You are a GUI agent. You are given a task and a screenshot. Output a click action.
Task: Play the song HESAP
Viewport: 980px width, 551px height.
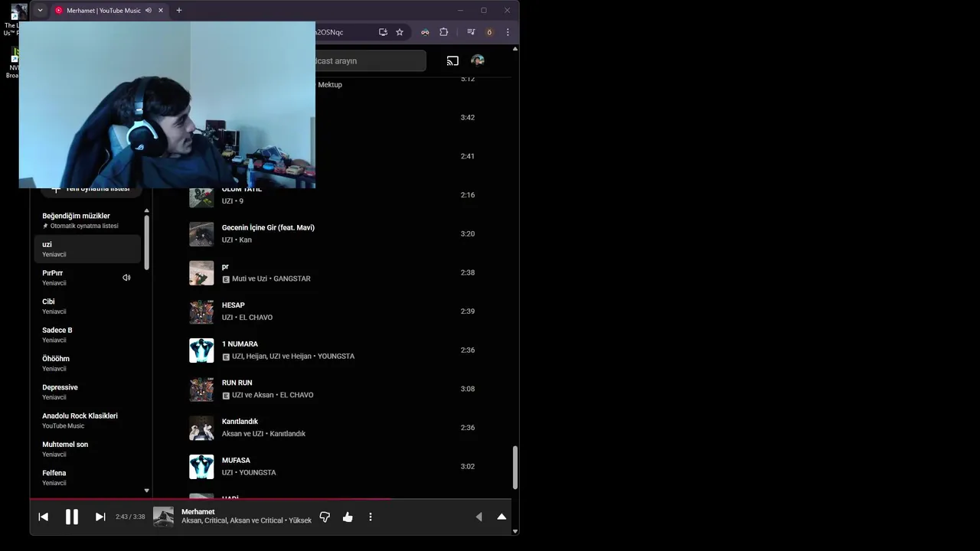(234, 305)
